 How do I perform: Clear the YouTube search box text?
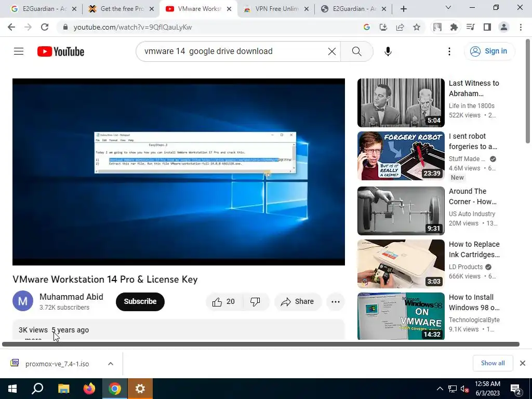coord(332,51)
